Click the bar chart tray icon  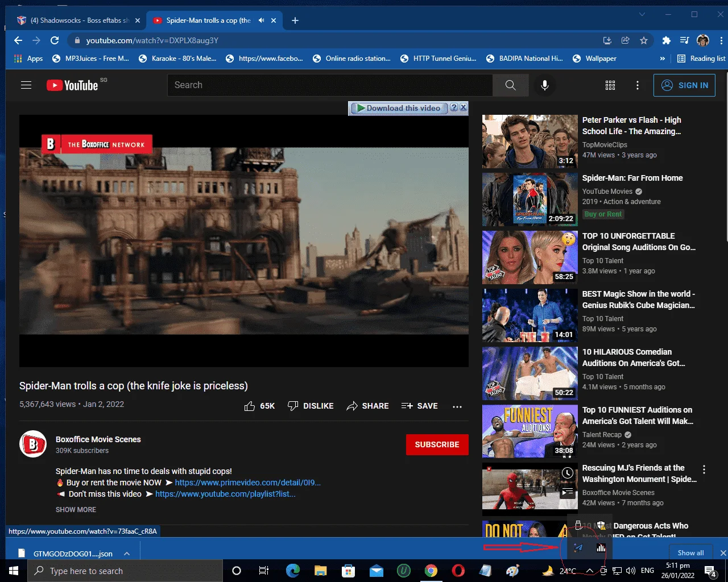pos(601,548)
